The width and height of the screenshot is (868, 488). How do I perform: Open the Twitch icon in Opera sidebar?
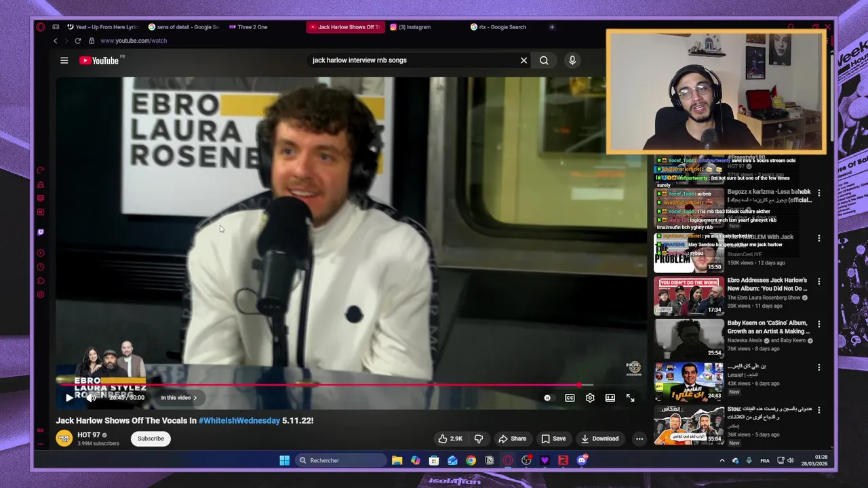41,232
